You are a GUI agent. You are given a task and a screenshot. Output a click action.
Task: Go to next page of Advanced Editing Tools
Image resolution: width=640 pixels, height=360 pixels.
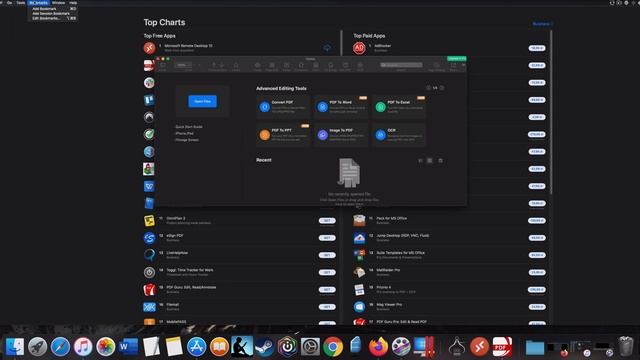click(442, 88)
